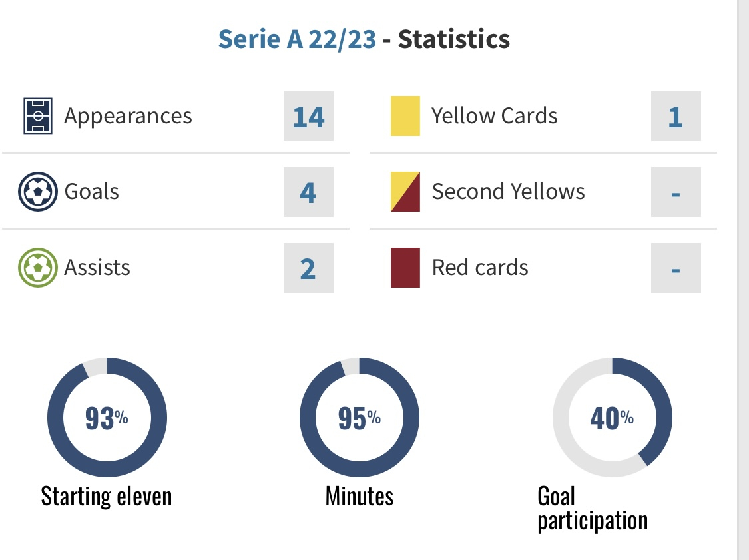The image size is (749, 560).
Task: Select the Yellow Cards value 1
Action: tap(676, 116)
